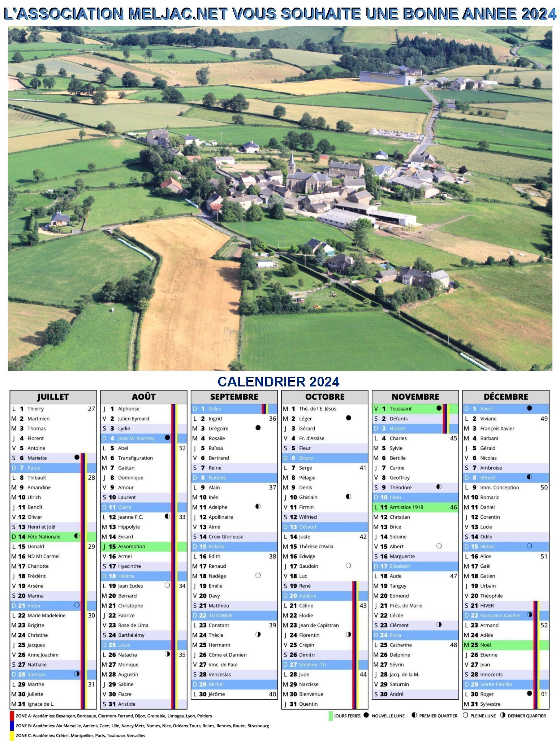Select Toussaint on 1 November
This screenshot has height=744, width=560.
click(400, 409)
